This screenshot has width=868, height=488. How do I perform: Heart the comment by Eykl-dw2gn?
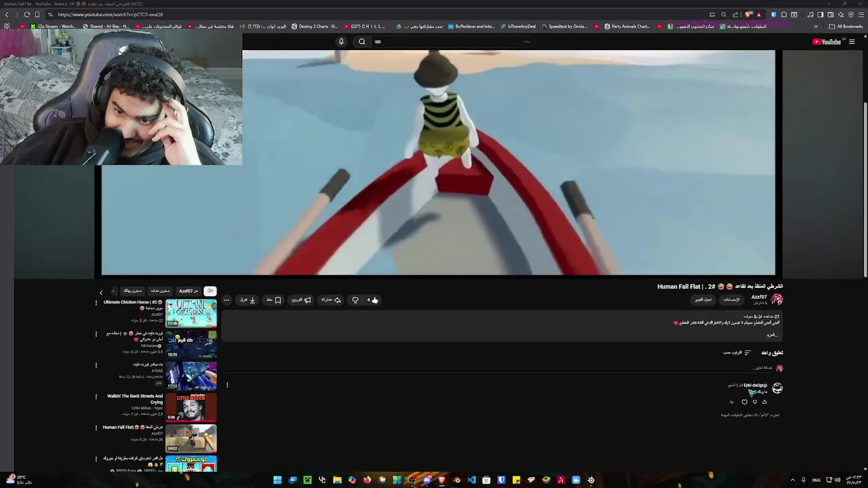tap(744, 402)
